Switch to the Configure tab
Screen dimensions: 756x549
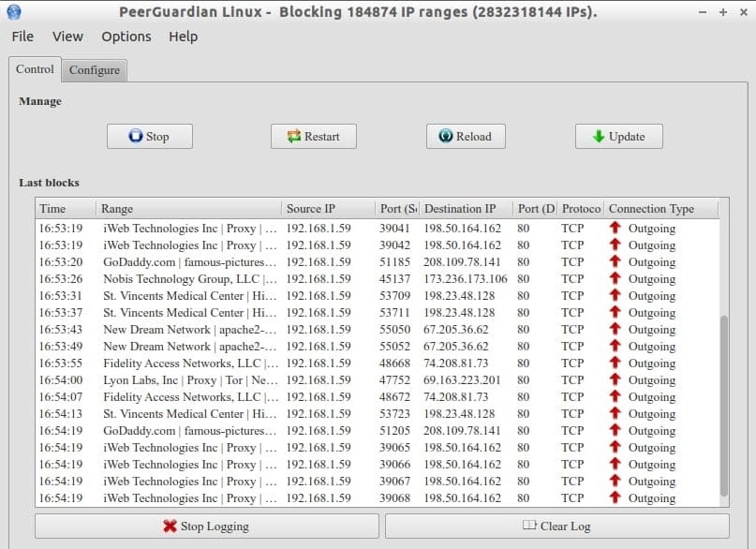point(95,70)
